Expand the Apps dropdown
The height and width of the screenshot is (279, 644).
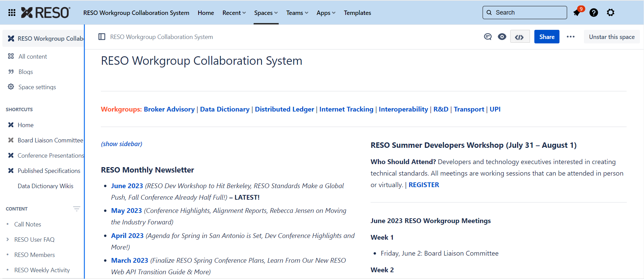[x=326, y=13]
